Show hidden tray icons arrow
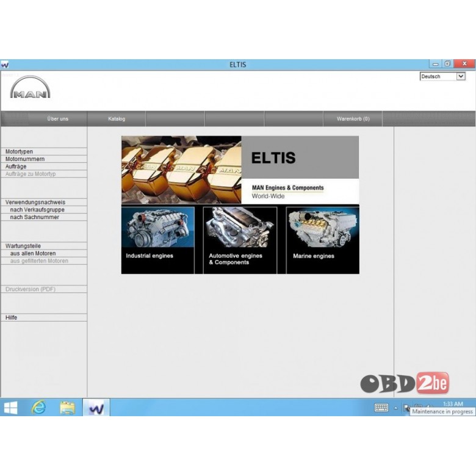This screenshot has width=476, height=476. point(395,408)
